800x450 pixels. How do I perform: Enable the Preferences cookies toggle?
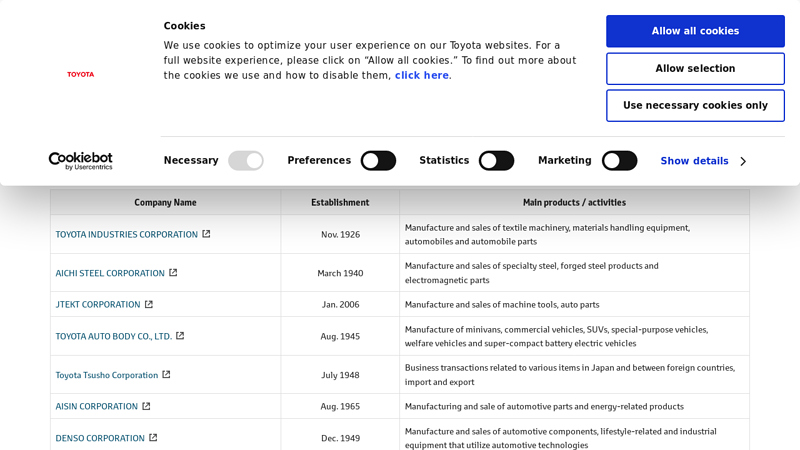pos(378,161)
